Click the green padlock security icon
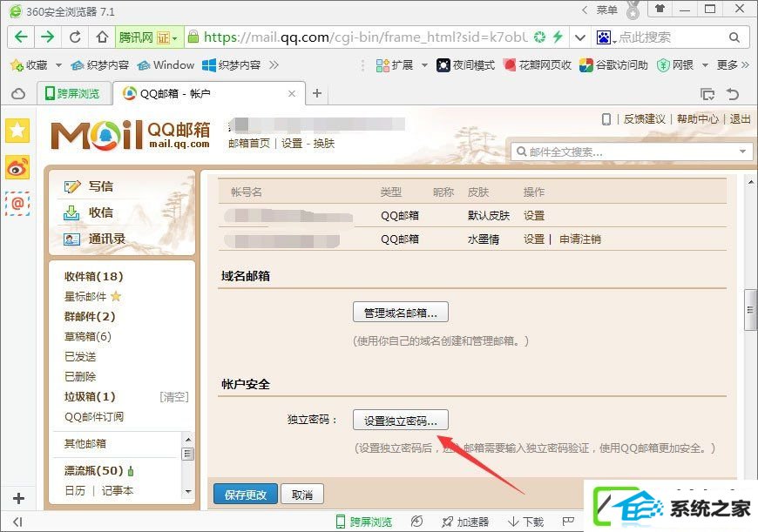The width and height of the screenshot is (758, 532). 193,37
